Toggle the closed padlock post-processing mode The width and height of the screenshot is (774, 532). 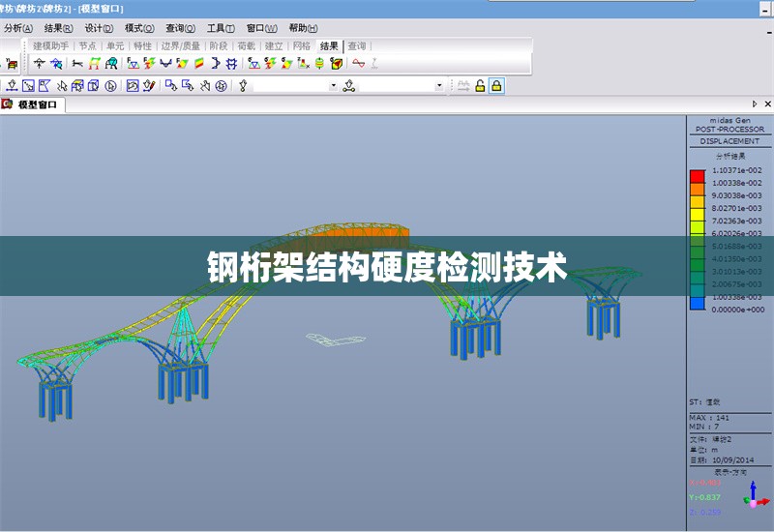pos(496,86)
